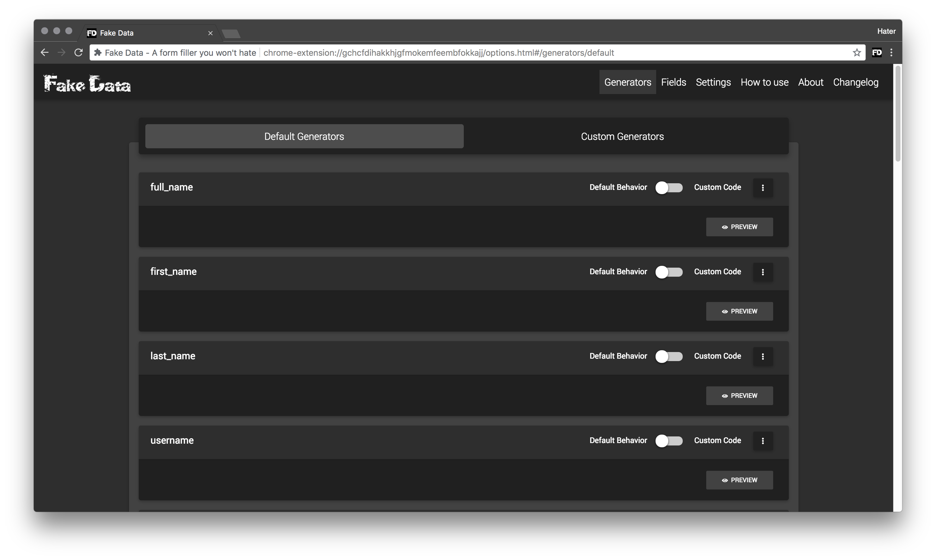Click the browser address bar URL
This screenshot has height=560, width=936.
(x=438, y=53)
